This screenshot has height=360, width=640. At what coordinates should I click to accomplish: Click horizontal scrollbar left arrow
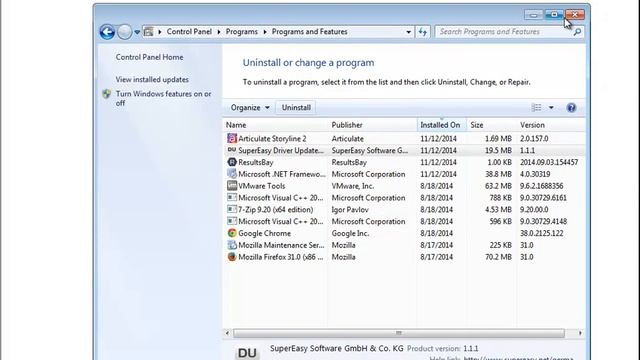coord(227,333)
